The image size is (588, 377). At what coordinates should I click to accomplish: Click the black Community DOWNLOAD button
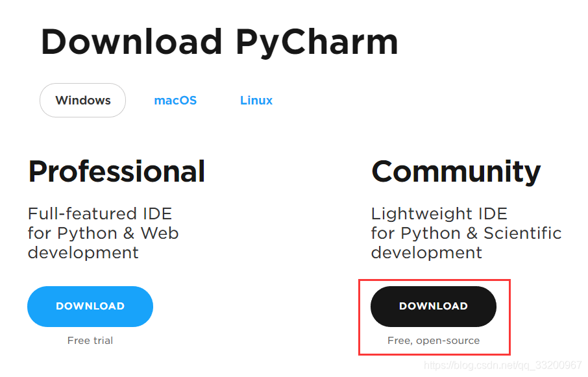click(x=434, y=306)
